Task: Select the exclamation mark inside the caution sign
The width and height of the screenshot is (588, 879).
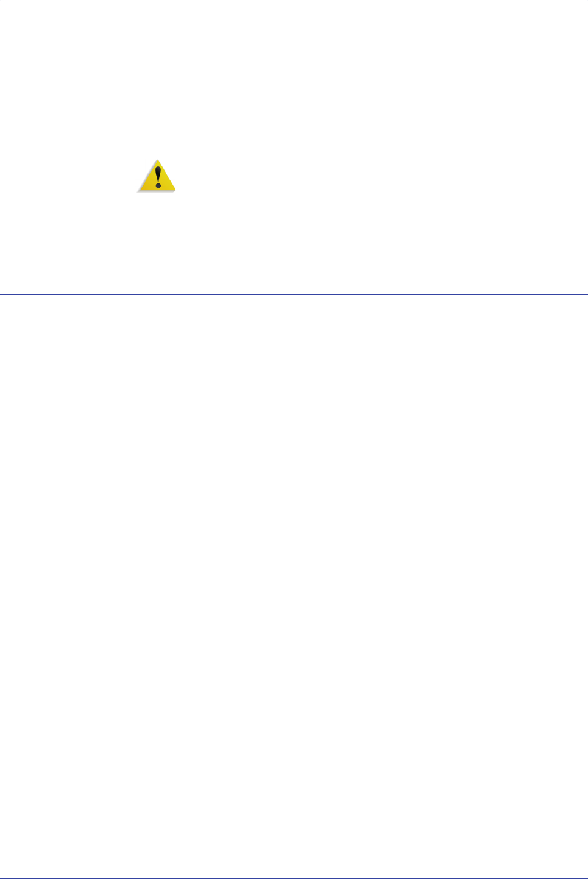Action: click(x=158, y=176)
